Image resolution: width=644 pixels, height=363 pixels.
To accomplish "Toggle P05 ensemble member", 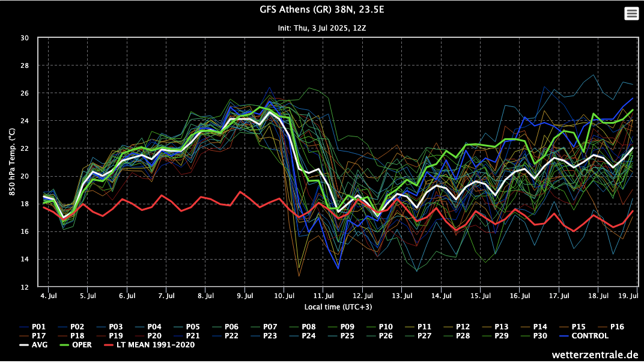I will (x=186, y=327).
